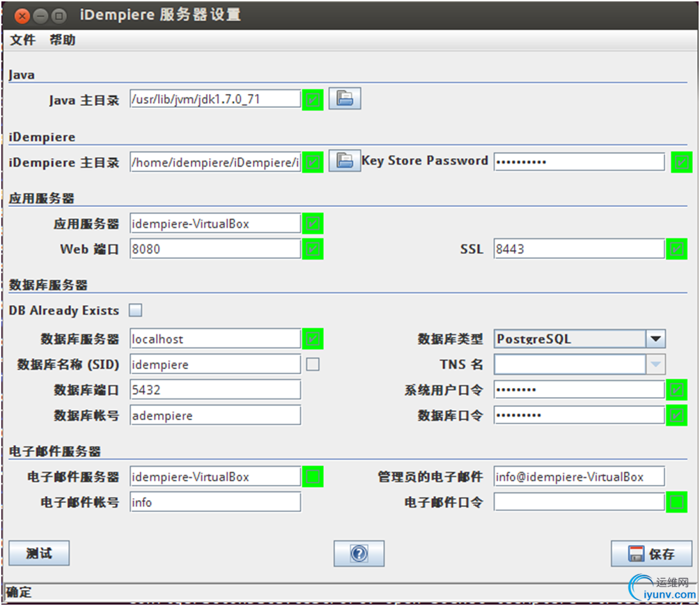Toggle green check beside application server field
Viewport: 700px width, 606px height.
313,224
